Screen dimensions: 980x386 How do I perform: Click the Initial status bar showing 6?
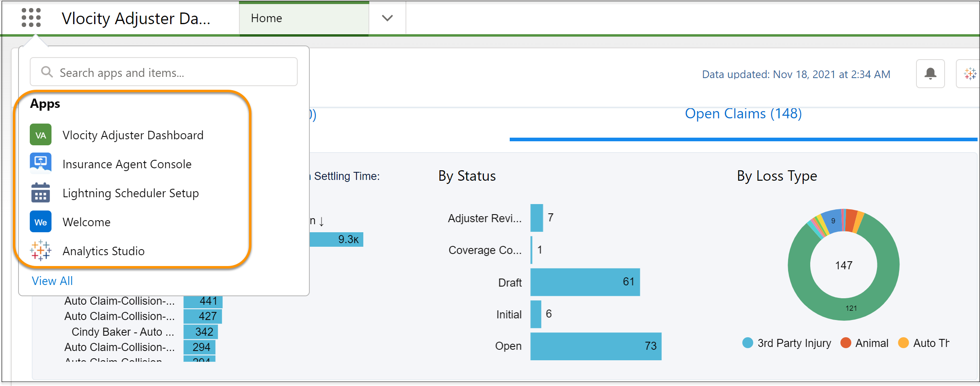click(536, 314)
